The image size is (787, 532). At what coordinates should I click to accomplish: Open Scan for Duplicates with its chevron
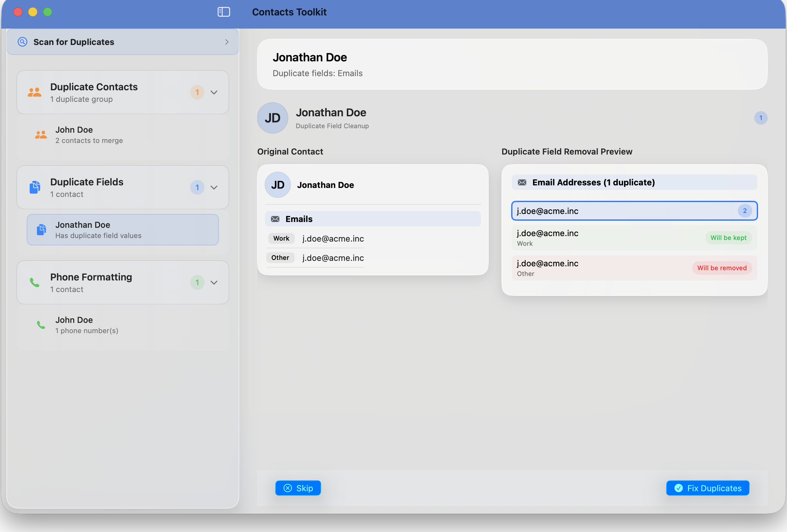[227, 42]
